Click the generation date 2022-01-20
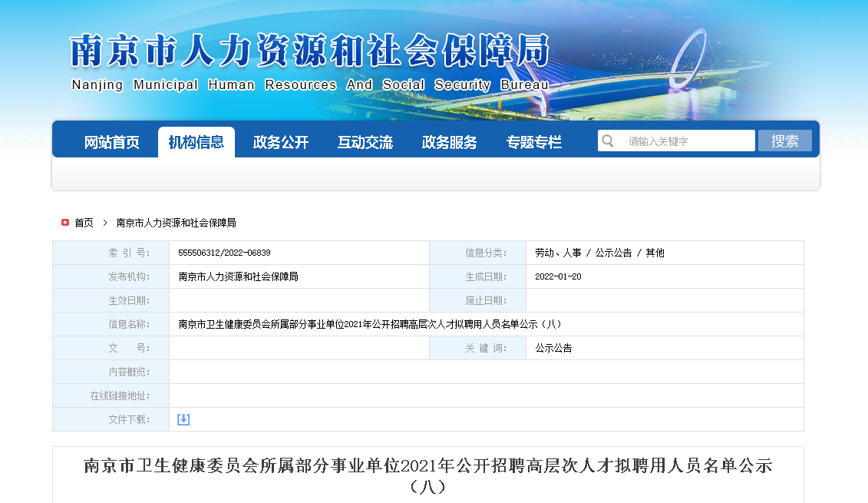 coord(558,276)
